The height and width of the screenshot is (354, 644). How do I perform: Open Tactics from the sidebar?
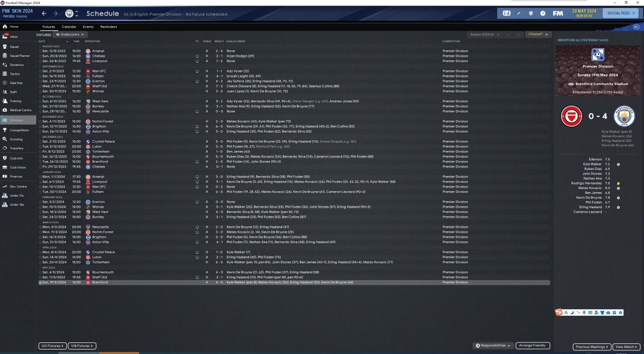tap(15, 74)
